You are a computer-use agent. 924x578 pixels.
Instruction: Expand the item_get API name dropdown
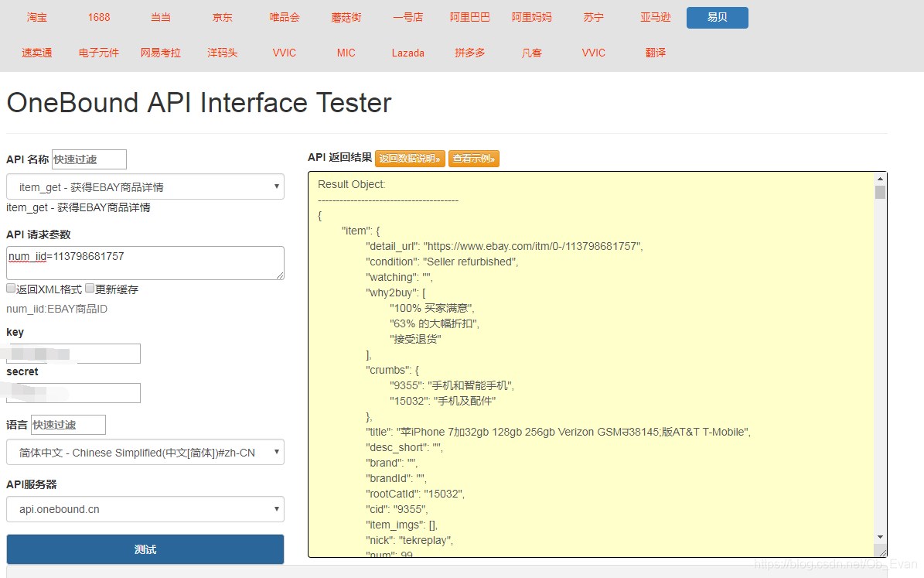[145, 187]
